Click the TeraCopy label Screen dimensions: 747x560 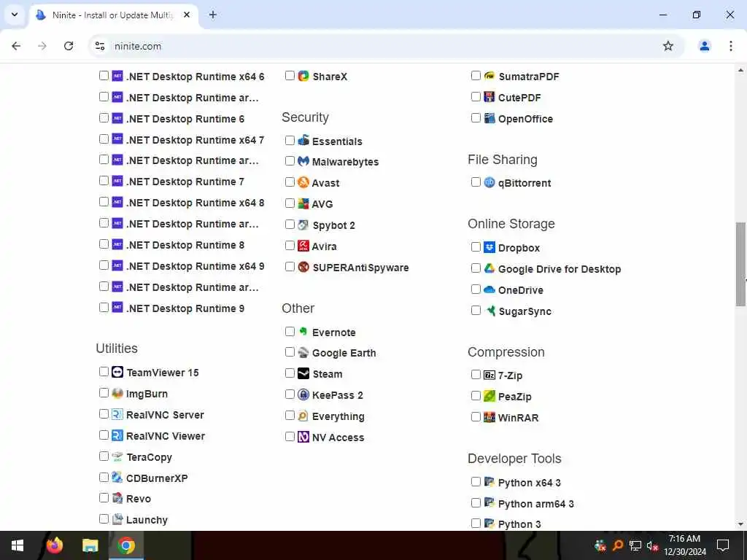pos(149,457)
